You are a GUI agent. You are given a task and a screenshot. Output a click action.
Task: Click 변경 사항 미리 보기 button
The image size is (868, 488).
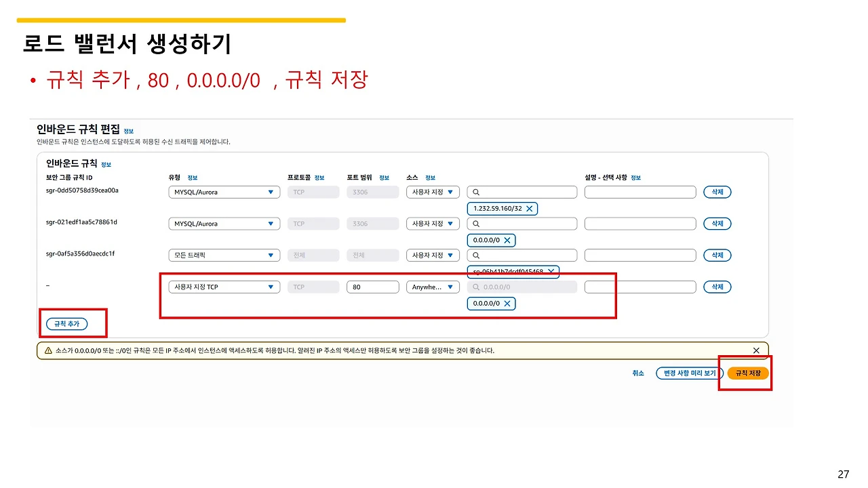689,373
